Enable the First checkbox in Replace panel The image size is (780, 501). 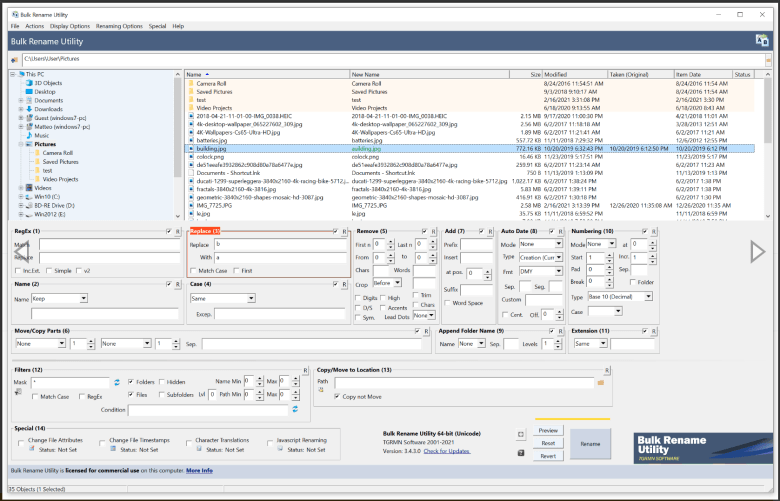(x=236, y=271)
